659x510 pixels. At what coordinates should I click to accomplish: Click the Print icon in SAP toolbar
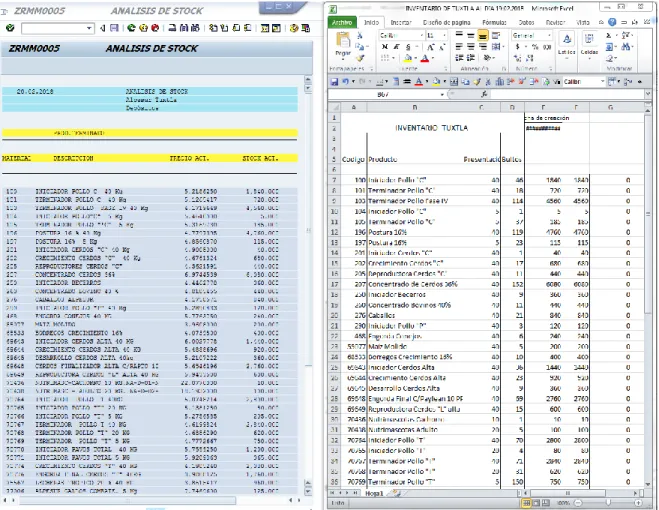click(172, 28)
